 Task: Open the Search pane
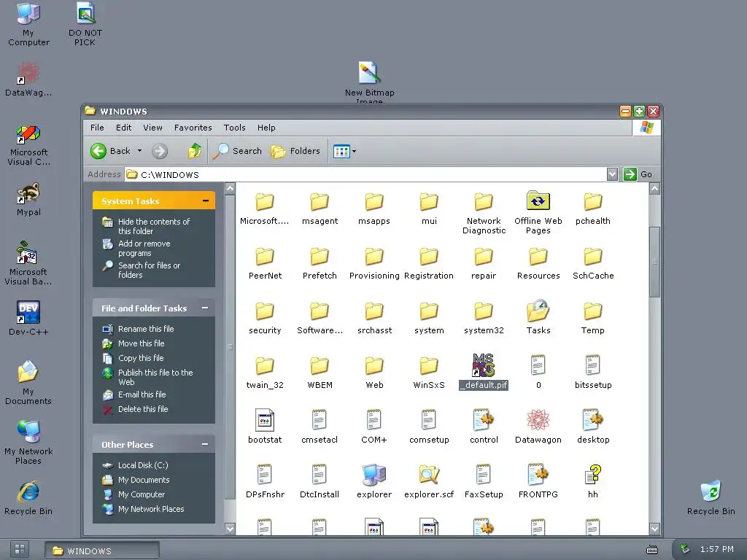pyautogui.click(x=237, y=151)
